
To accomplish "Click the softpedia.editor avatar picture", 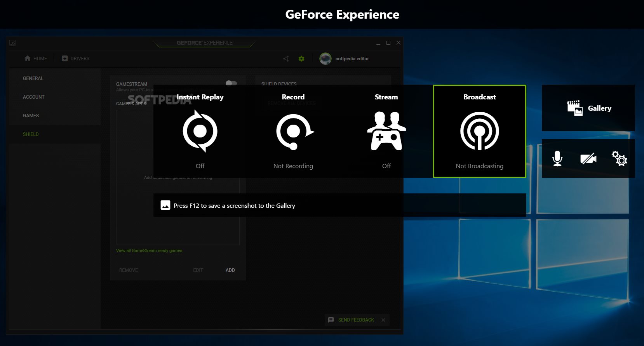I will pos(325,59).
